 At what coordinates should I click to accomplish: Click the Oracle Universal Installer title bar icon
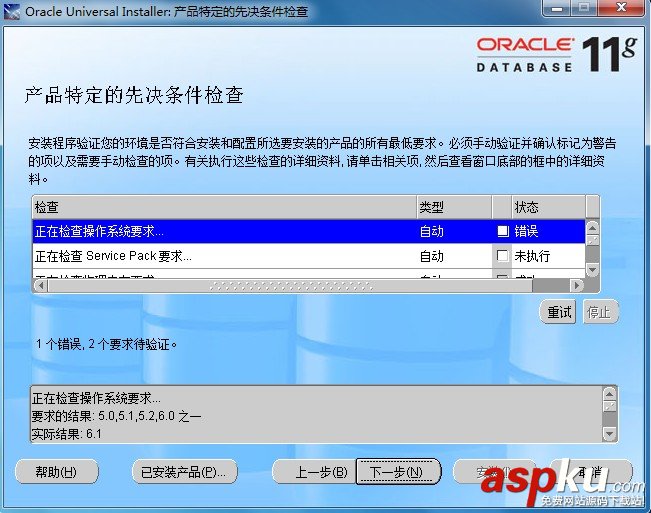[12, 11]
